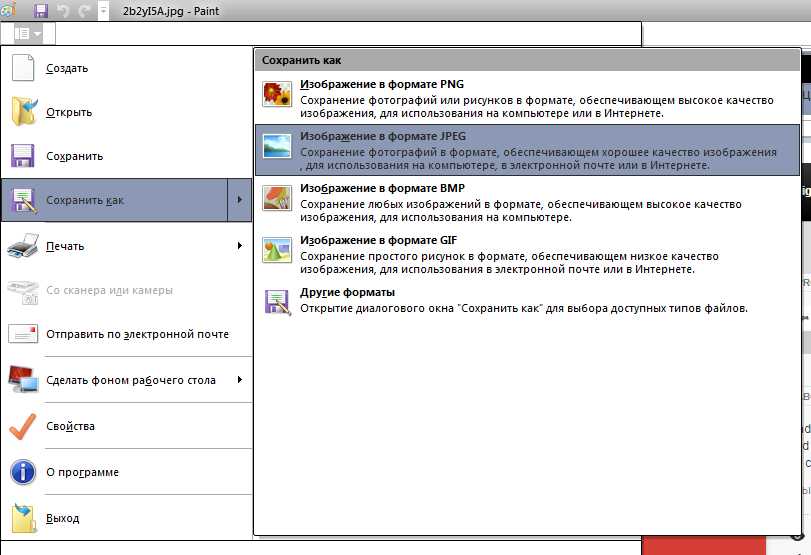The width and height of the screenshot is (811, 555).
Task: Expand the Сохранить как submenu arrow
Action: [x=239, y=200]
